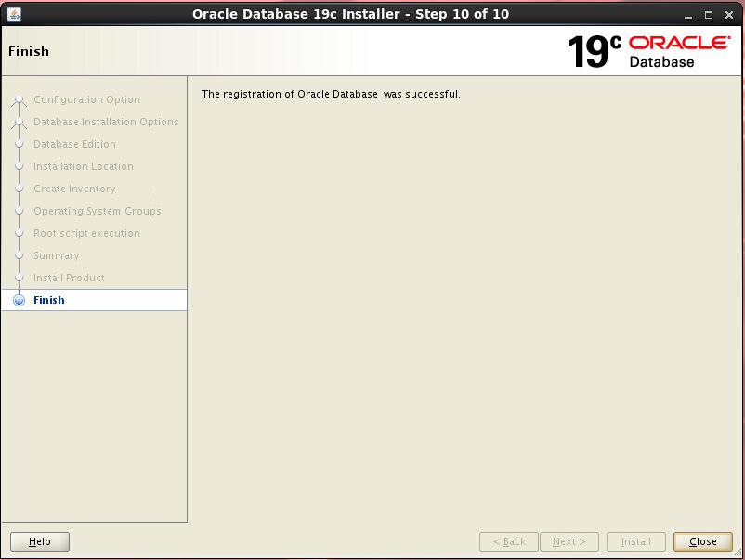Click the red ORACLE Database logo
Image resolution: width=745 pixels, height=560 pixels.
pos(679,51)
